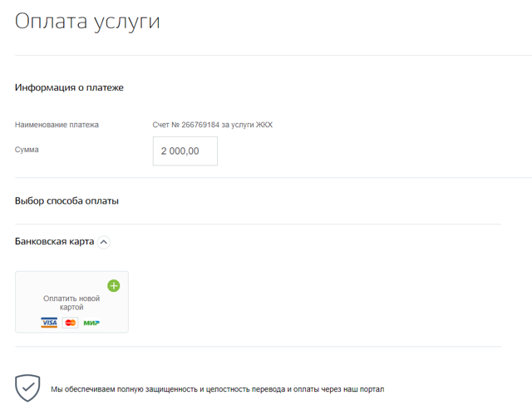Image resolution: width=532 pixels, height=415 pixels.
Task: Click the МИР payment system logo
Action: (x=91, y=323)
